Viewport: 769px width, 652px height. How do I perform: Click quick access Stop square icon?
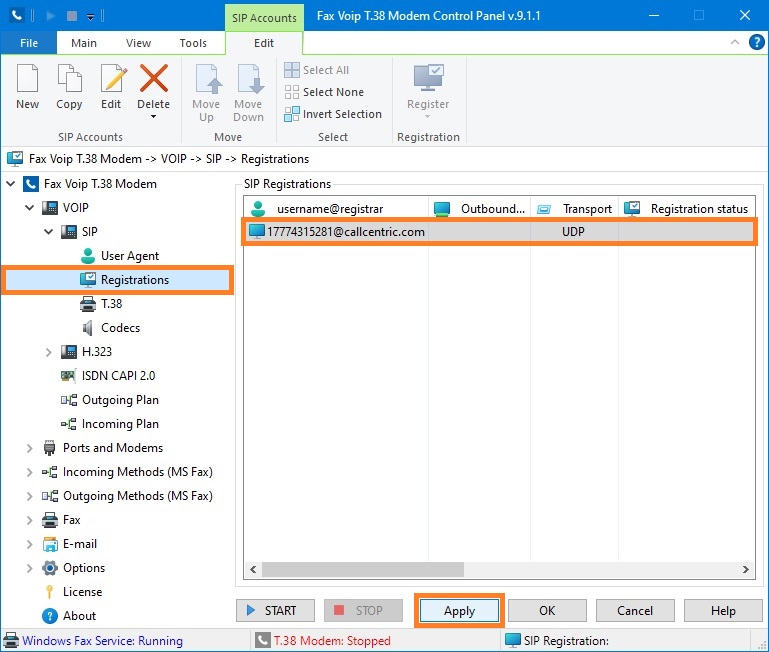pyautogui.click(x=72, y=16)
